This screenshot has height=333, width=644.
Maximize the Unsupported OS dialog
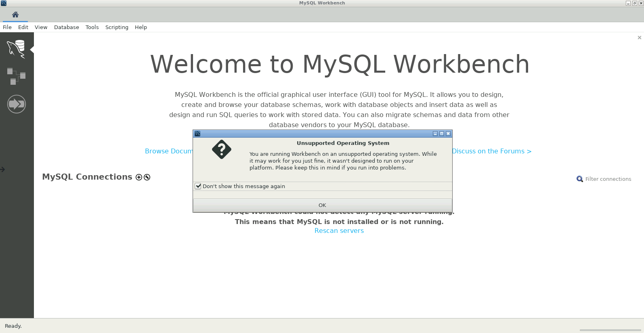pyautogui.click(x=442, y=134)
